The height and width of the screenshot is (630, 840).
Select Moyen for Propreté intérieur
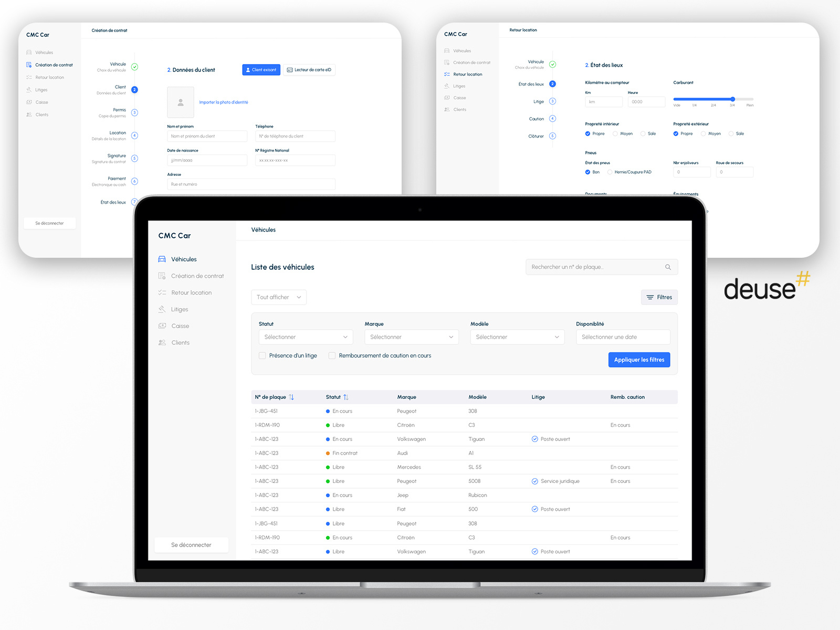615,133
